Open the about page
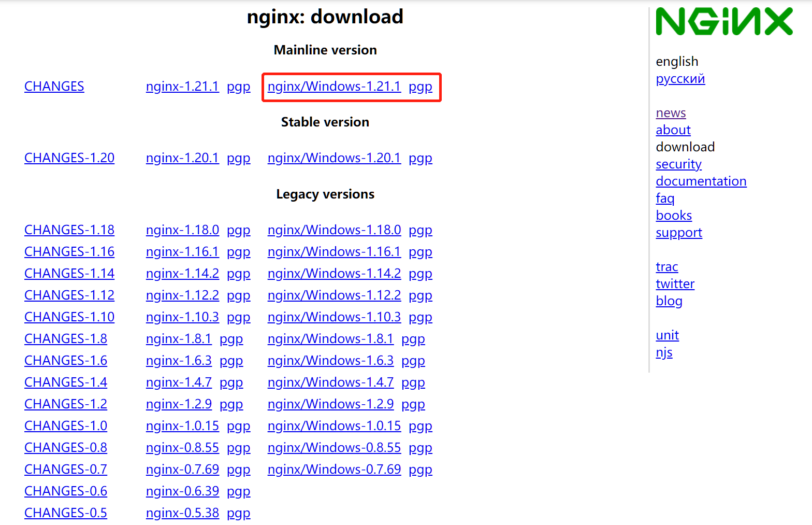812x525 pixels. 673,130
